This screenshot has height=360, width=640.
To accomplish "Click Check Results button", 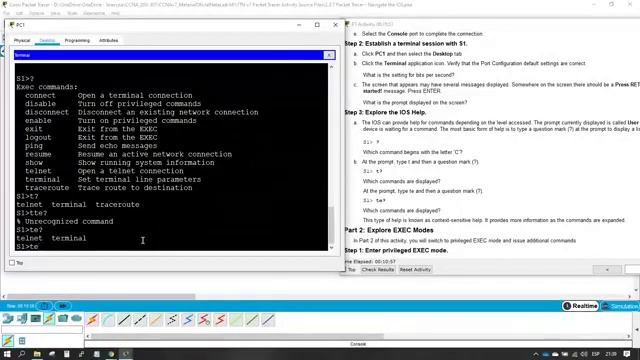I will (378, 269).
